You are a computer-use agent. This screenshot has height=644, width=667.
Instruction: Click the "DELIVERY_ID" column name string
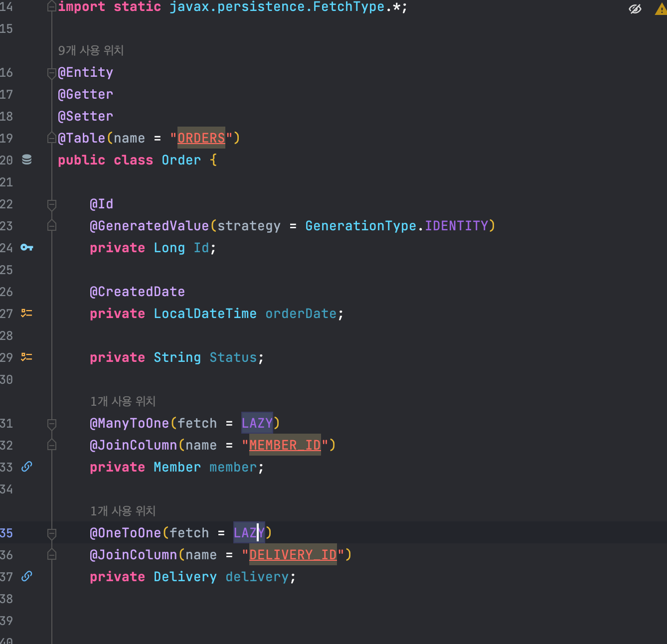pos(293,554)
